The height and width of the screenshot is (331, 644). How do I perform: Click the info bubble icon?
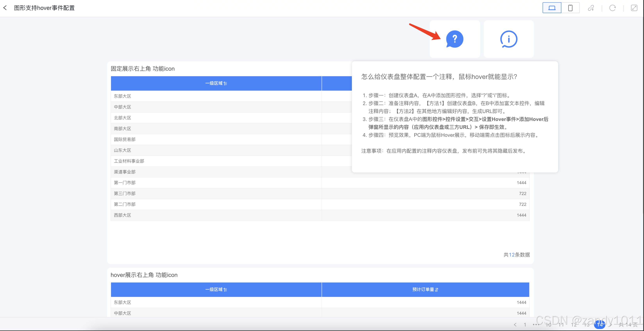[509, 39]
